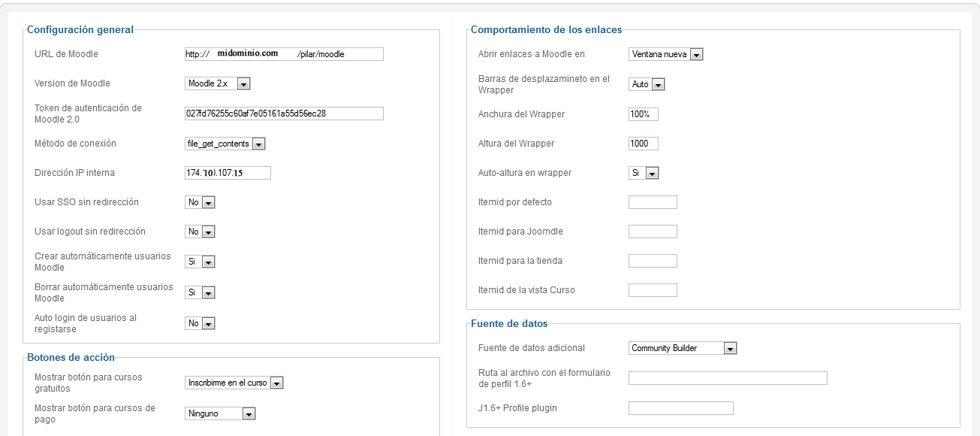Screen dimensions: 980x436
Task: Toggle Auto-altura en wrapper dropdown
Action: [x=644, y=173]
